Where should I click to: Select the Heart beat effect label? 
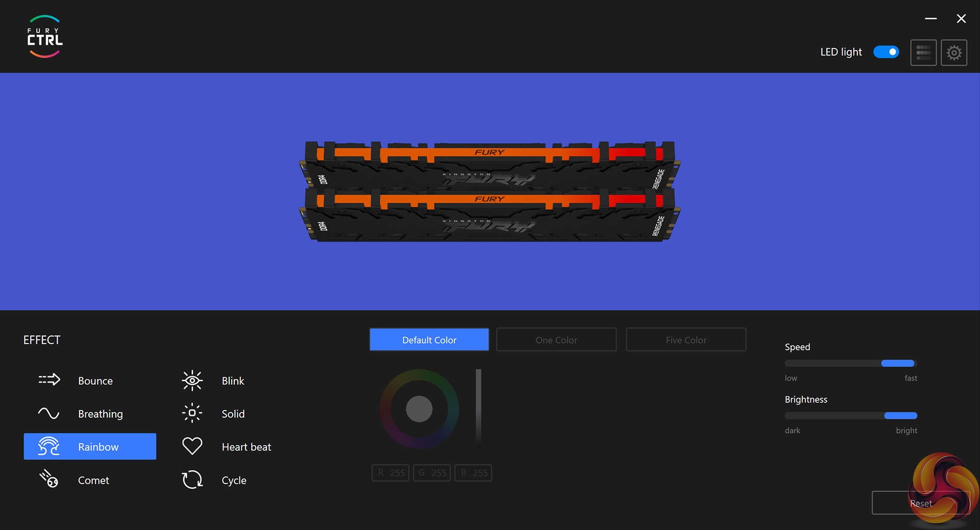(247, 447)
